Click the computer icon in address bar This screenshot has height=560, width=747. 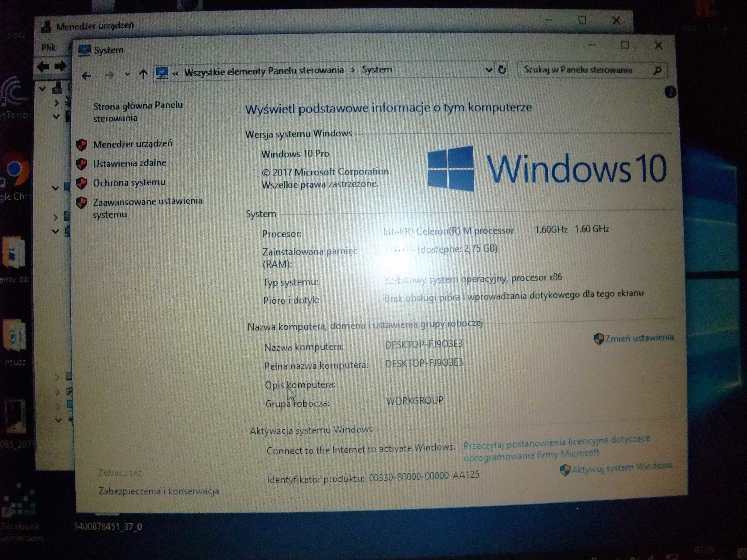pyautogui.click(x=162, y=73)
